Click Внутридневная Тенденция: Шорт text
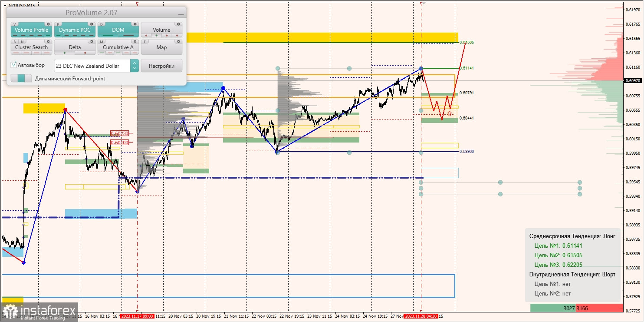 (x=572, y=274)
